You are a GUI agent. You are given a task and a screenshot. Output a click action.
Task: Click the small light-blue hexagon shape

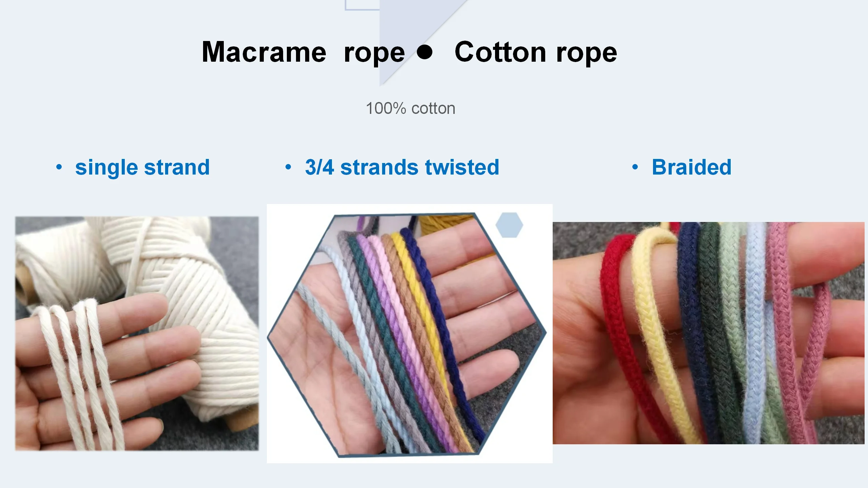pos(509,225)
